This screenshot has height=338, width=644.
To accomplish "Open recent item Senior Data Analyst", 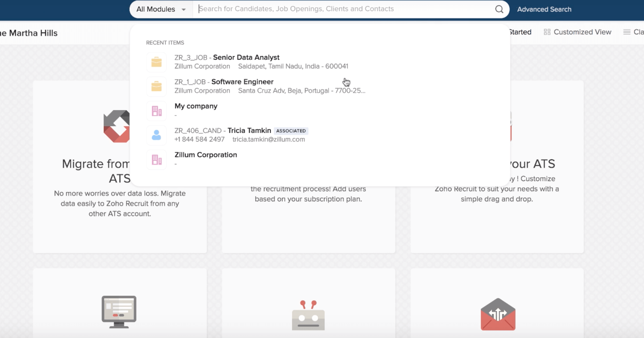I will tap(246, 57).
